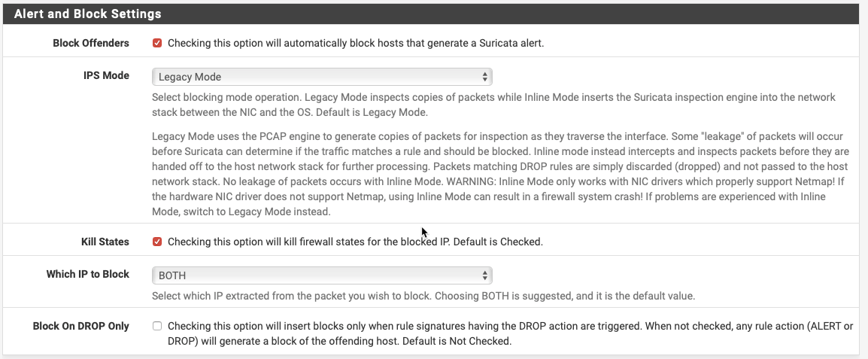Disable the Block Offenders checkbox
Screen dimensions: 868x359
pyautogui.click(x=157, y=44)
